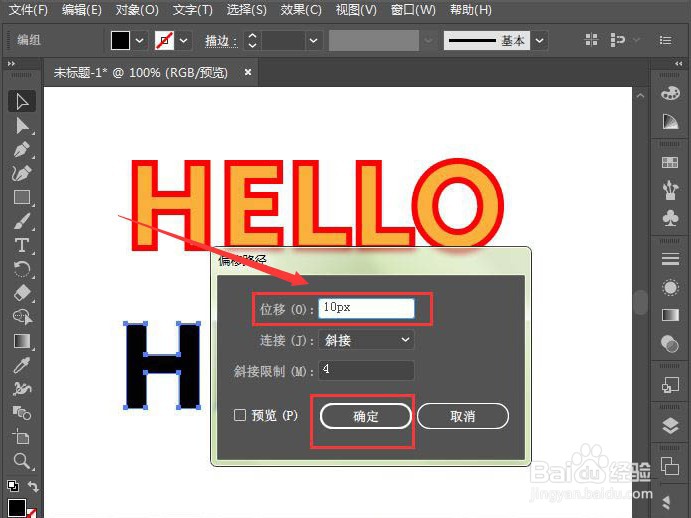Open the 文字(T) menu
This screenshot has height=518, width=691.
192,10
